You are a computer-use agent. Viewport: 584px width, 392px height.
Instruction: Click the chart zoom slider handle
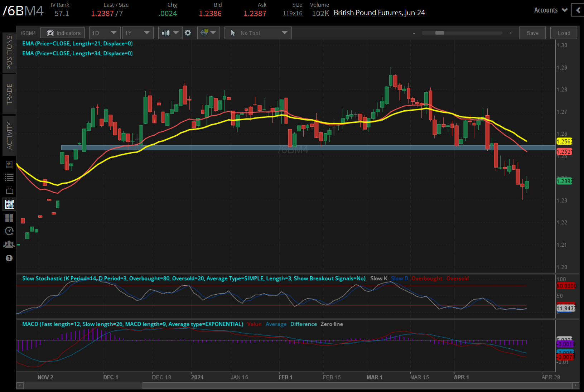pos(439,33)
